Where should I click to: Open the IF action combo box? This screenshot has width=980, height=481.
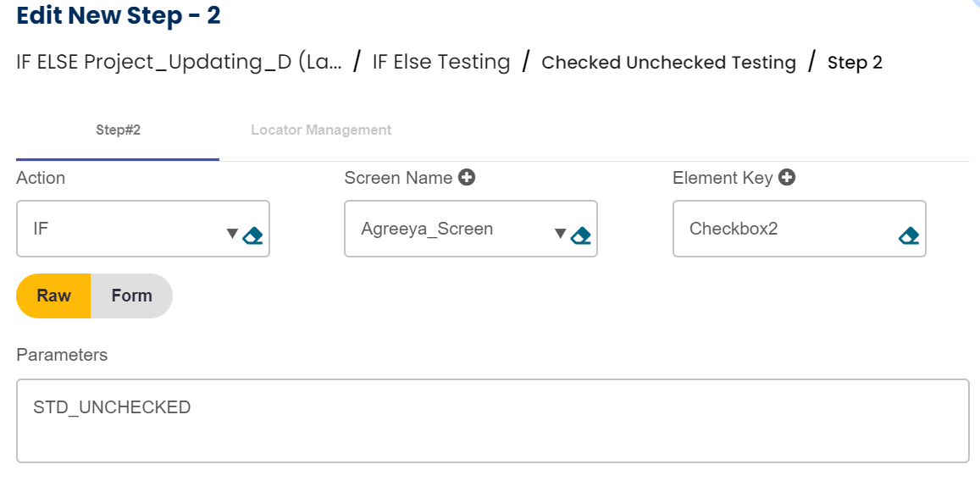click(x=119, y=229)
